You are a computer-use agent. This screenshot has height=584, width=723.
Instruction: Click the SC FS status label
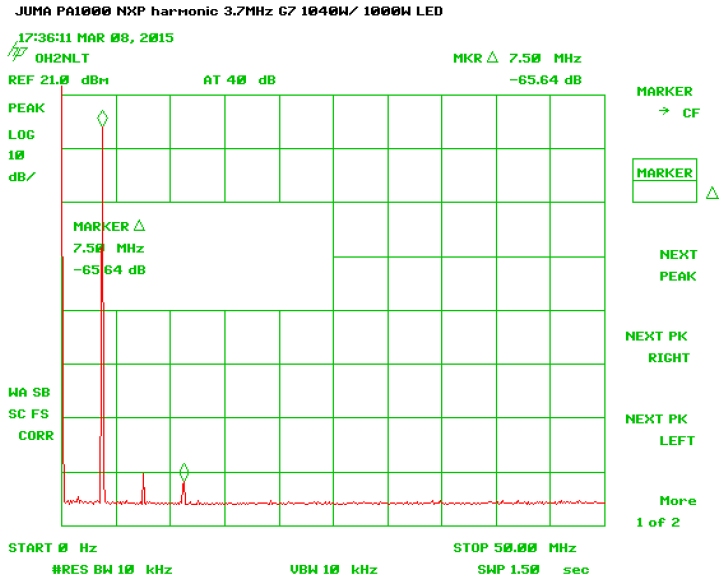click(28, 414)
